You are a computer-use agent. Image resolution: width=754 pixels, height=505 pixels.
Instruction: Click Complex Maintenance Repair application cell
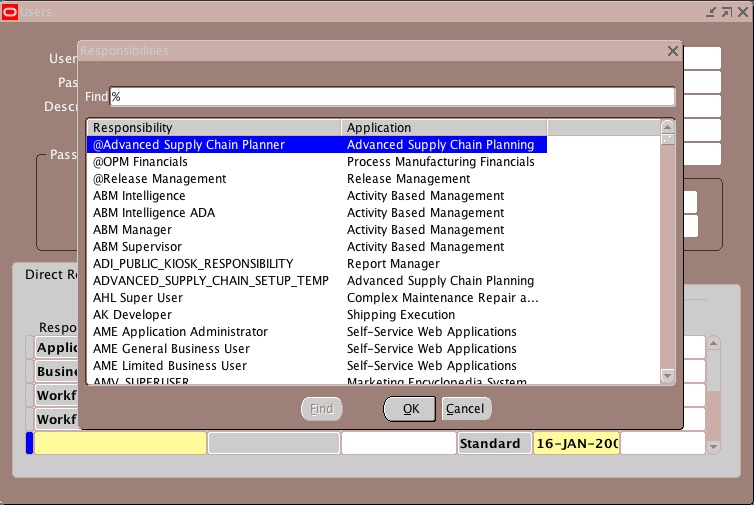pos(442,298)
